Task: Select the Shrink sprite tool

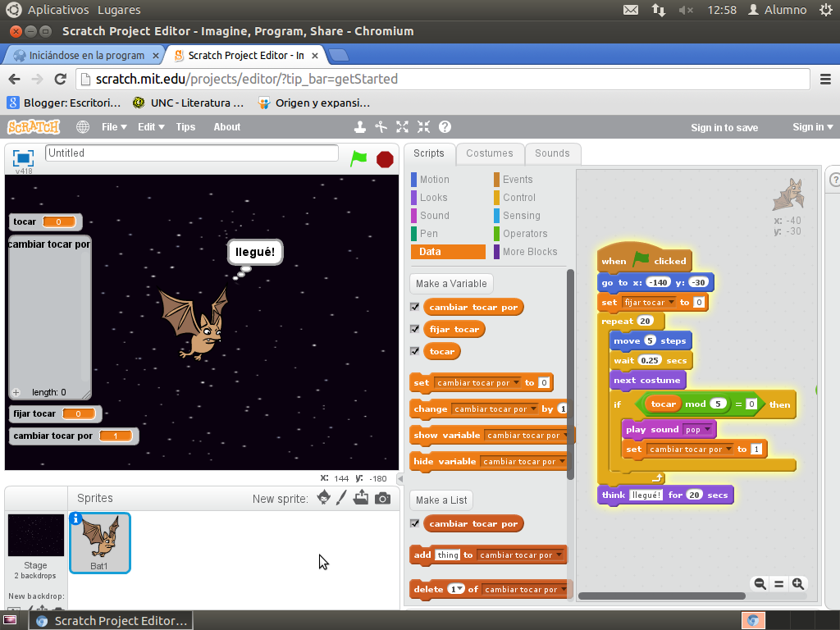Action: 424,127
